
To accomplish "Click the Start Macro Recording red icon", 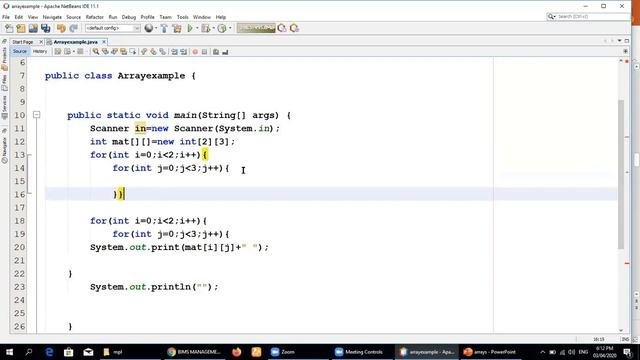I will tap(195, 52).
